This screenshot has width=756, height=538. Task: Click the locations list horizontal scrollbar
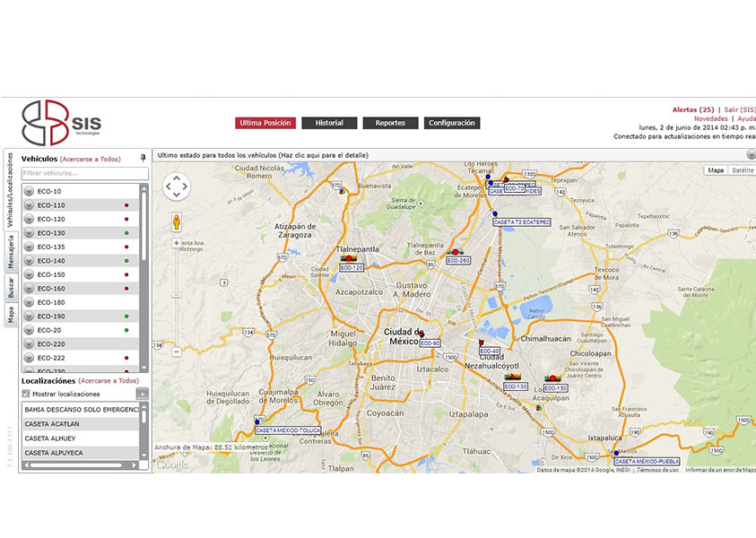[75, 465]
